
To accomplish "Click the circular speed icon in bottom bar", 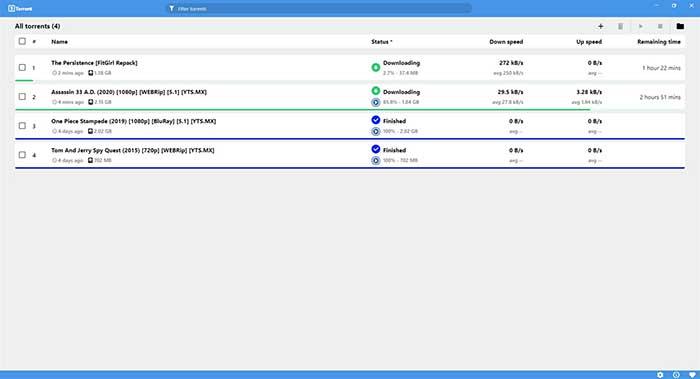I will (676, 375).
